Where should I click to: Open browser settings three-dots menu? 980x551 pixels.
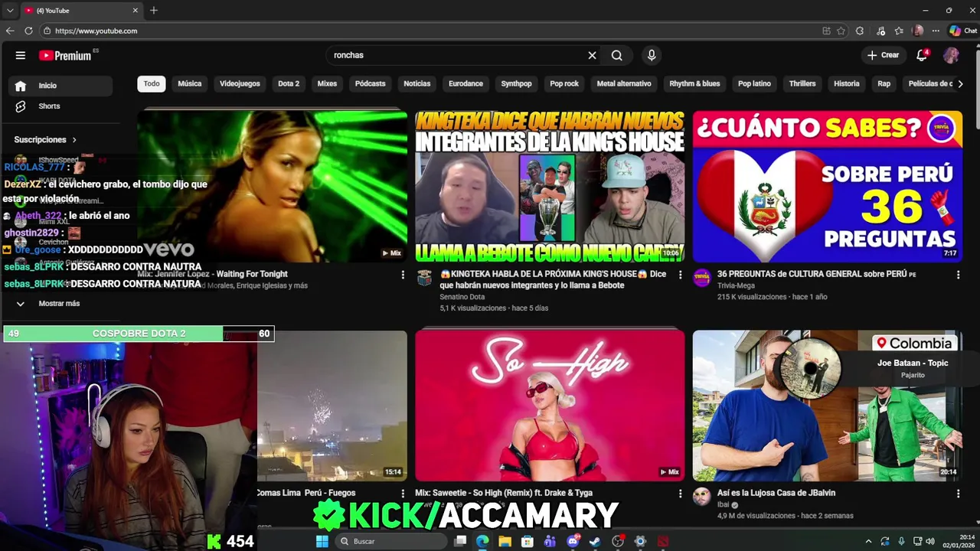[x=936, y=31]
